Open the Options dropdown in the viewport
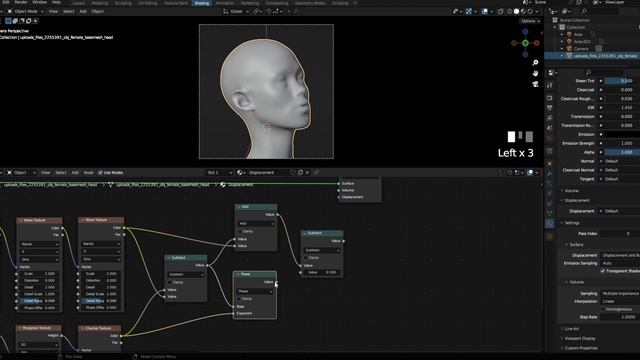Screen dimensions: 640x360 point(530,21)
